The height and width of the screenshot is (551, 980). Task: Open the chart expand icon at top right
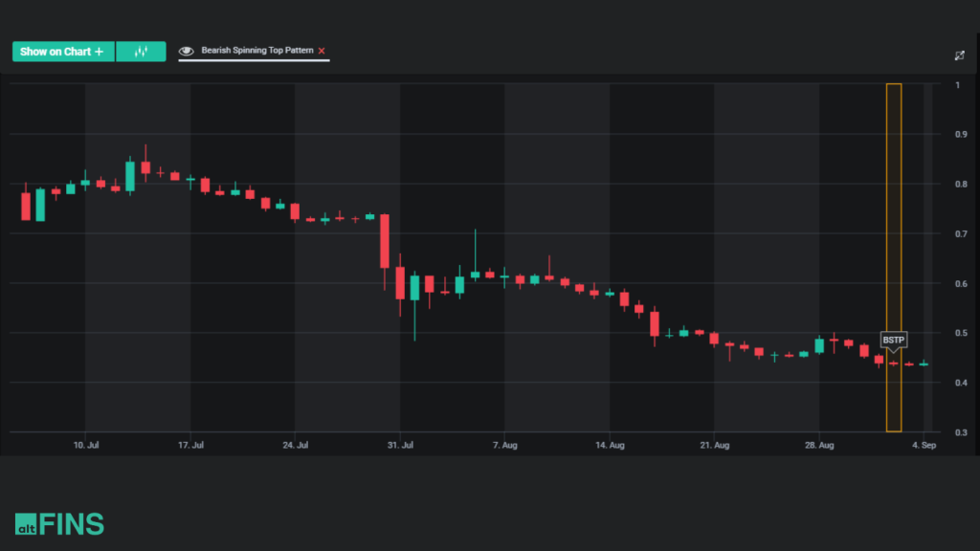(x=959, y=55)
